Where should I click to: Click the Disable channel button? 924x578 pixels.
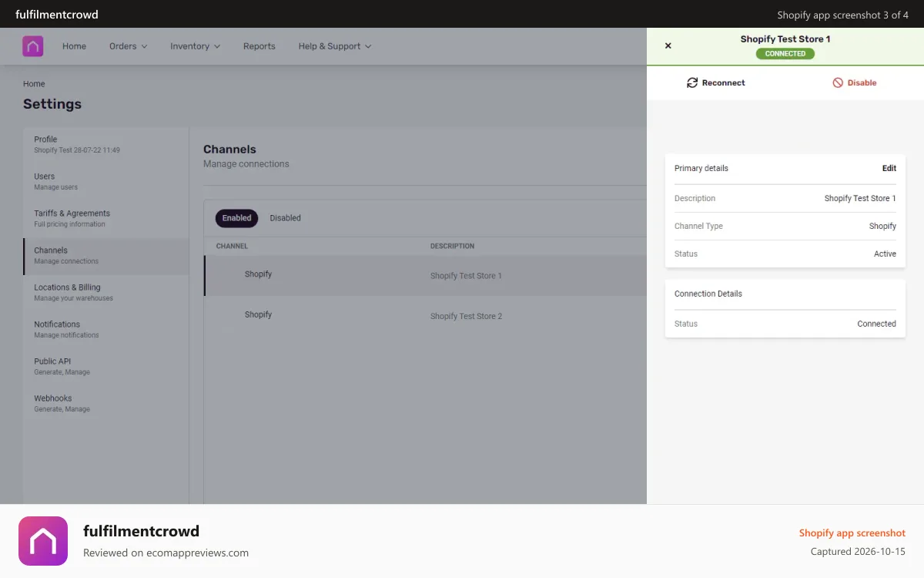pos(855,82)
